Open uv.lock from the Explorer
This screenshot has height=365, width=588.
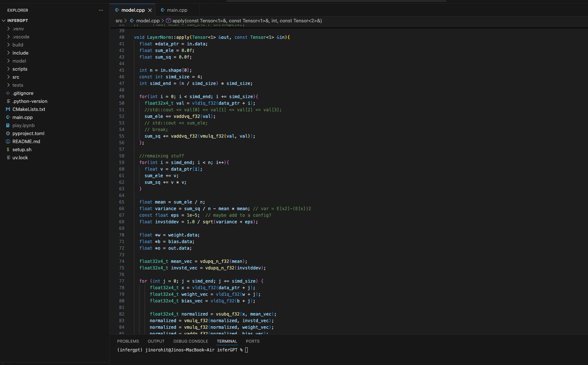[20, 157]
